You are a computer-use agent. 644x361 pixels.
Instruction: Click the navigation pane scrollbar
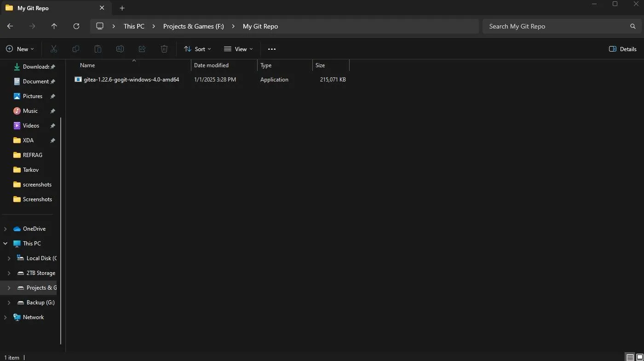point(61,230)
